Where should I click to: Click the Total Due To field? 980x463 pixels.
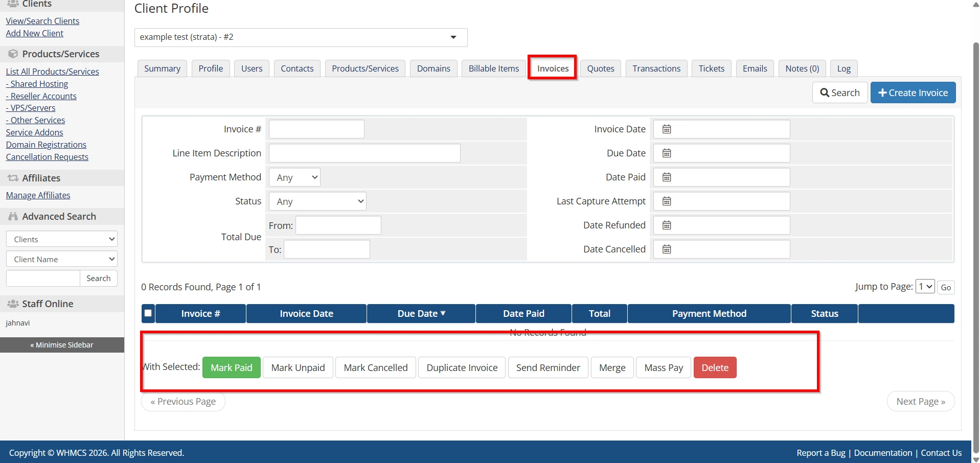point(327,249)
